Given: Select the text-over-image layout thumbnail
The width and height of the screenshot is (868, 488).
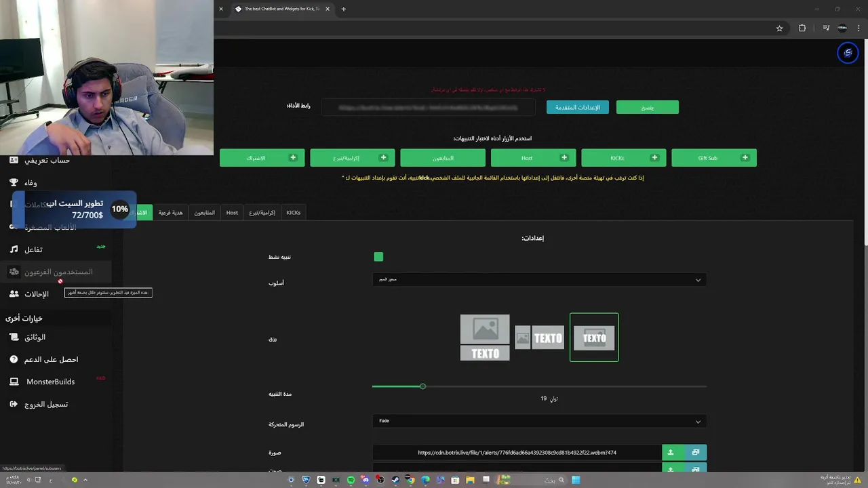Looking at the screenshot, I should 594,338.
